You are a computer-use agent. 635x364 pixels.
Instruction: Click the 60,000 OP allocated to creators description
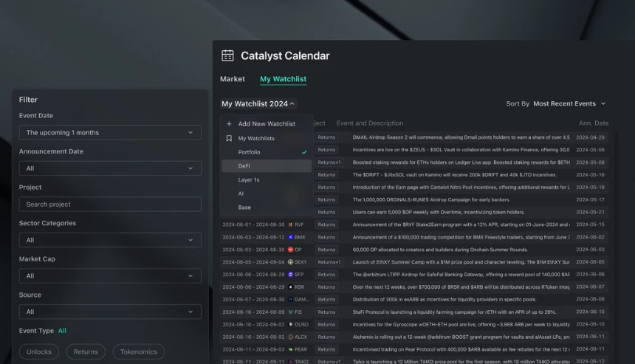(x=440, y=250)
